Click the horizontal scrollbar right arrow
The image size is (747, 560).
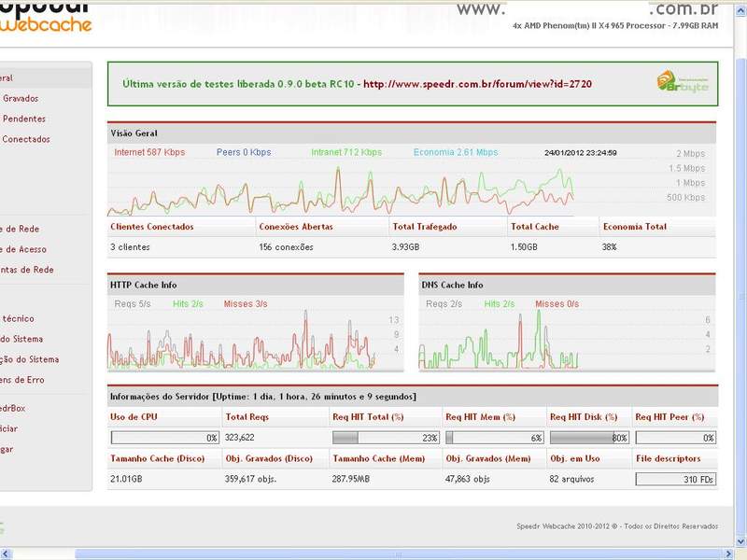pyautogui.click(x=728, y=554)
